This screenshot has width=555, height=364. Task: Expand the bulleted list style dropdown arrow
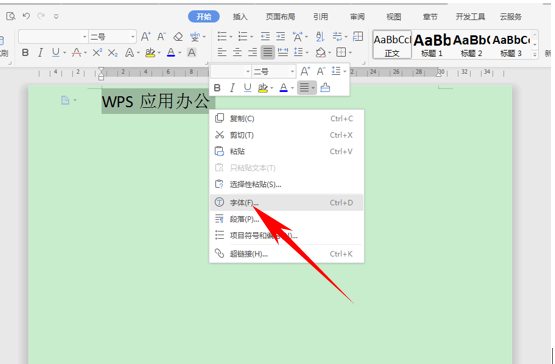[231, 36]
